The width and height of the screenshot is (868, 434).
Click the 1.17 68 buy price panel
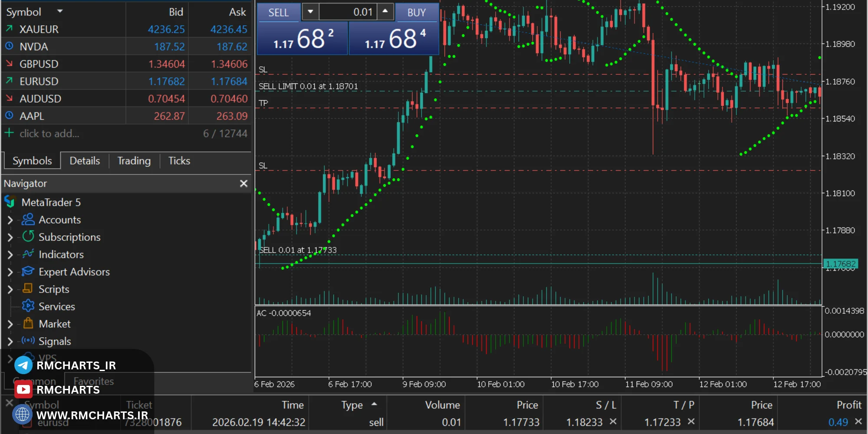[x=394, y=38]
